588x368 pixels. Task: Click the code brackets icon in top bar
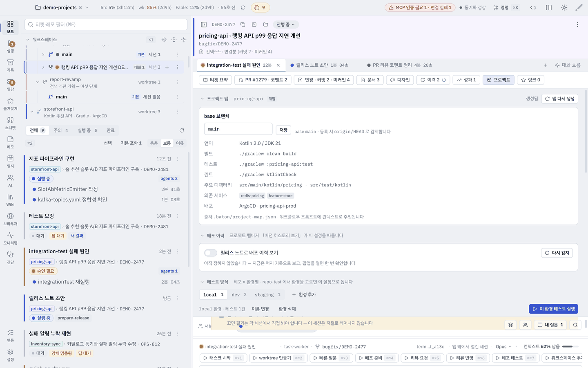coord(533,7)
